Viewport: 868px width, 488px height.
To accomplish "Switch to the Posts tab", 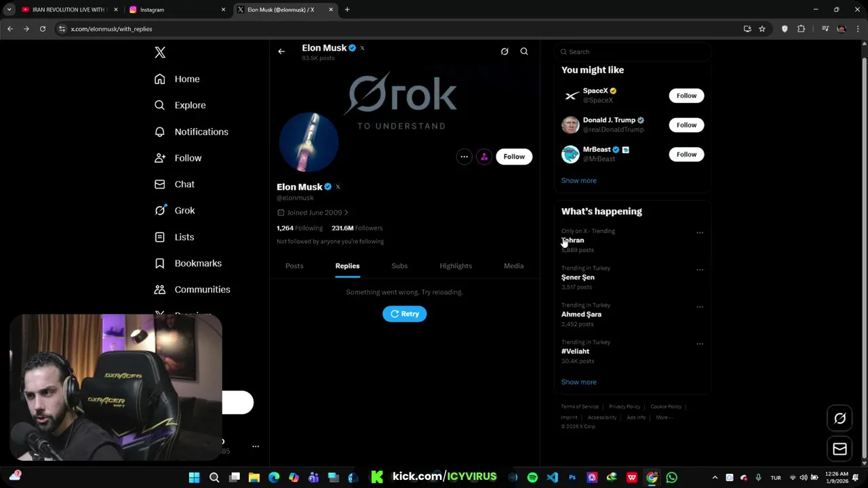I will [294, 266].
